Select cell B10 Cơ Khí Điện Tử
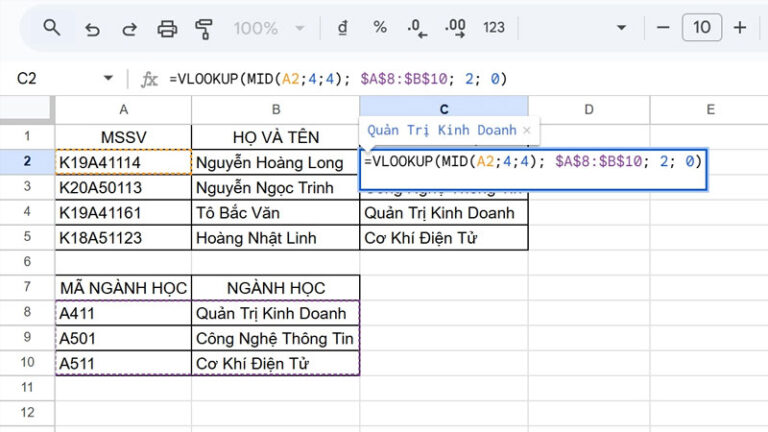Screen dimensions: 768x432 (276, 363)
